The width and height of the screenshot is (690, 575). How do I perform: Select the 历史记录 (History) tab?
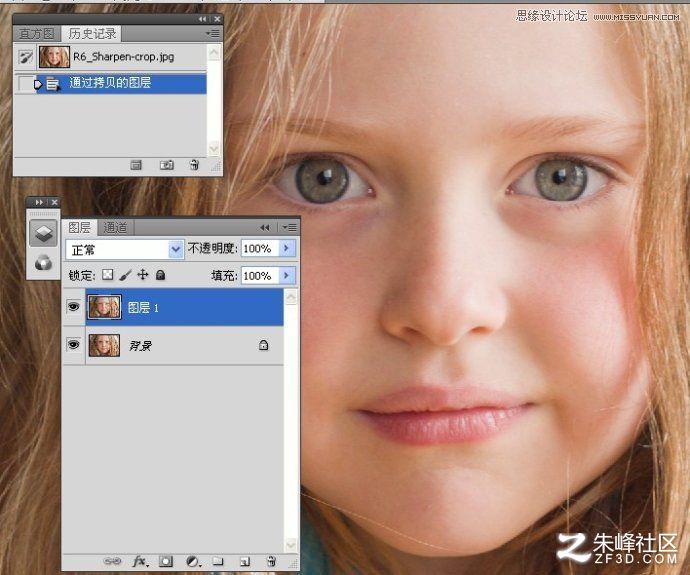pyautogui.click(x=92, y=33)
